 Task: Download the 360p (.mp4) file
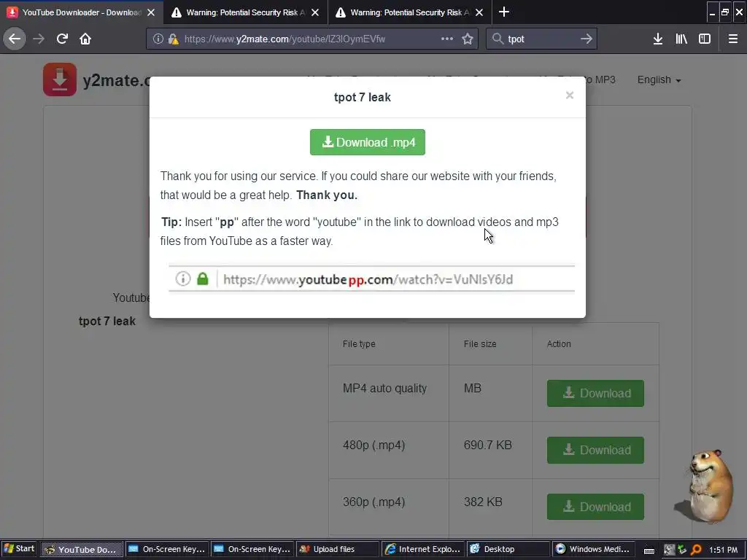[595, 507]
